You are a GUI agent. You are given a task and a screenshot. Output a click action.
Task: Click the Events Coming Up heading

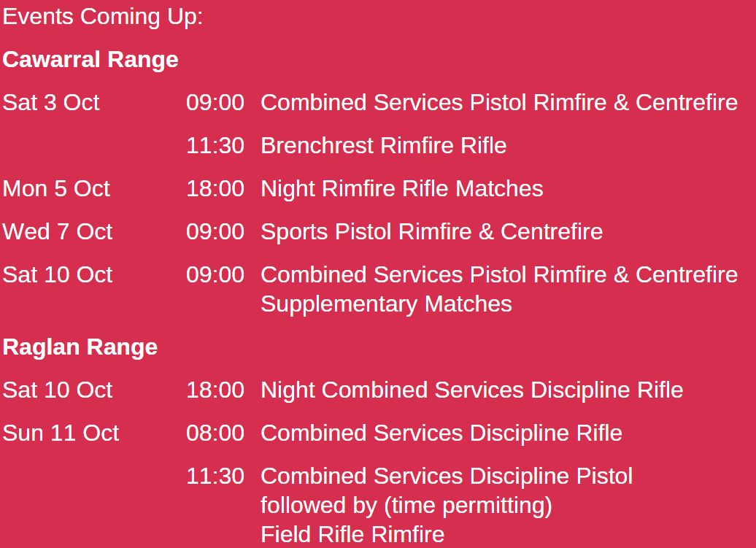[x=103, y=18]
